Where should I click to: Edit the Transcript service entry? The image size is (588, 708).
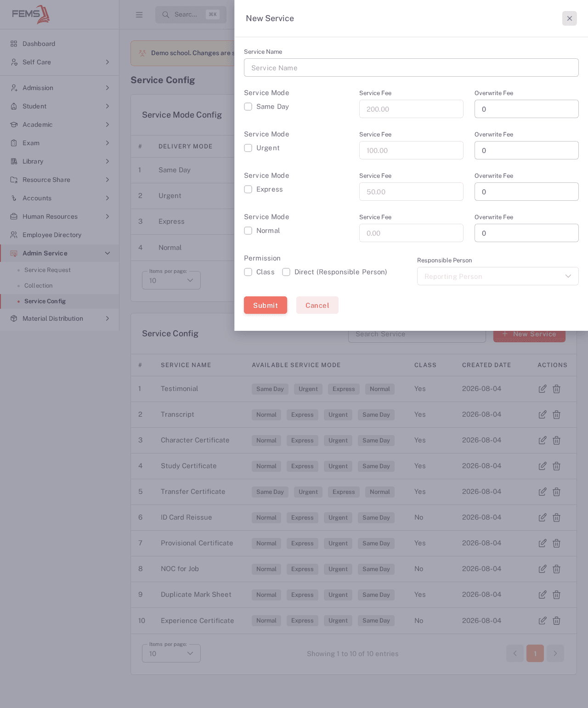click(x=543, y=414)
